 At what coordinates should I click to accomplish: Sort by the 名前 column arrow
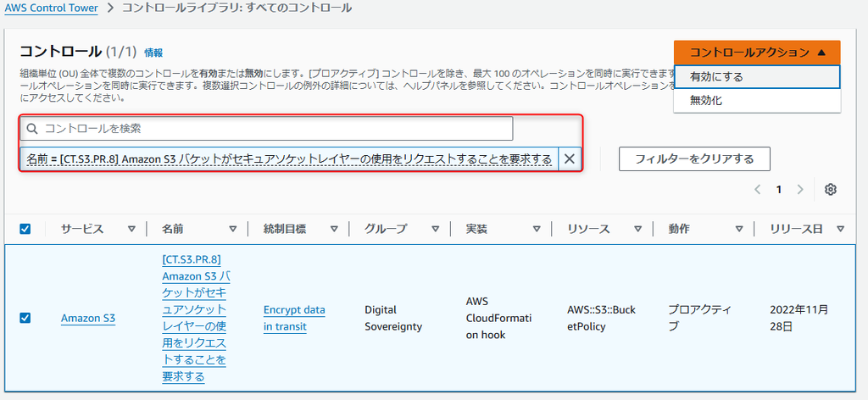coord(233,229)
